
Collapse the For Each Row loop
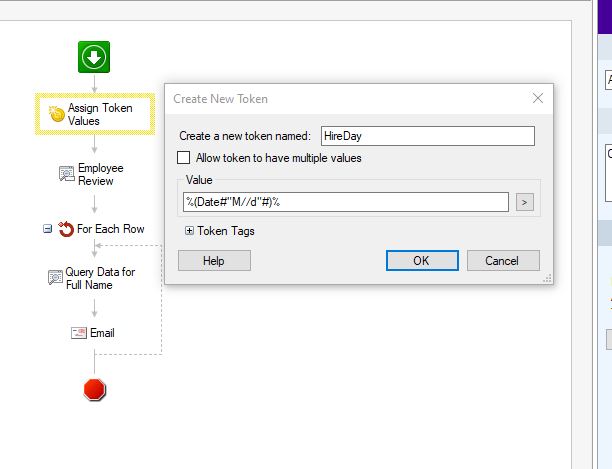[x=46, y=229]
